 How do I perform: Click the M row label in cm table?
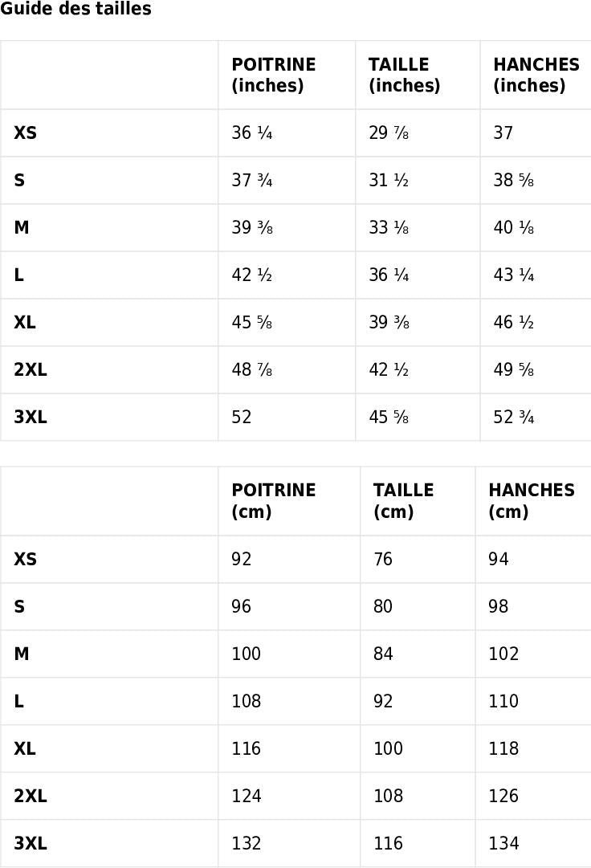[22, 654]
